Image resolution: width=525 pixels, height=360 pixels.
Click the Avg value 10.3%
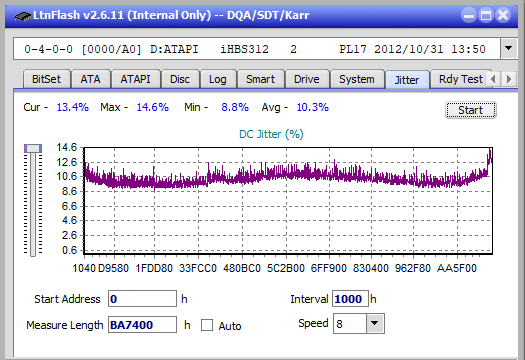pyautogui.click(x=313, y=107)
